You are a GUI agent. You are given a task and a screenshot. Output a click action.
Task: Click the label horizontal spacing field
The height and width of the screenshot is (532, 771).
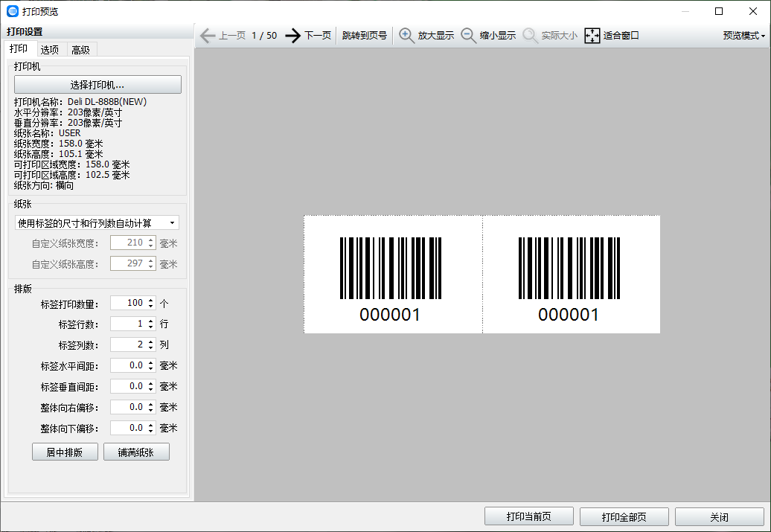(x=128, y=365)
